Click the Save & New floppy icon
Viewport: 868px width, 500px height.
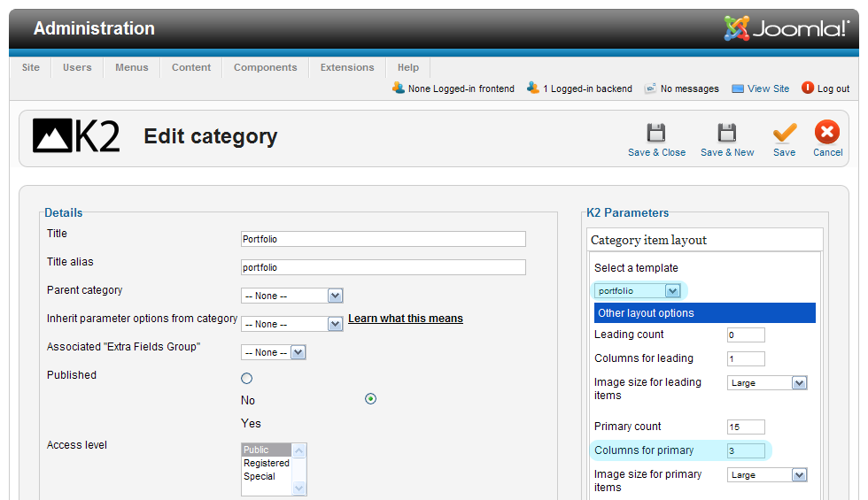(726, 134)
